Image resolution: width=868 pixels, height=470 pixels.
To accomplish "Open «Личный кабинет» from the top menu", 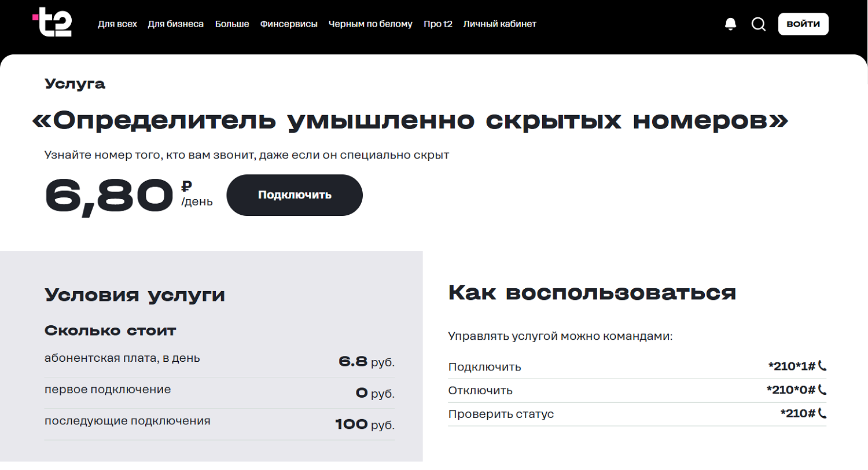I will (x=499, y=24).
